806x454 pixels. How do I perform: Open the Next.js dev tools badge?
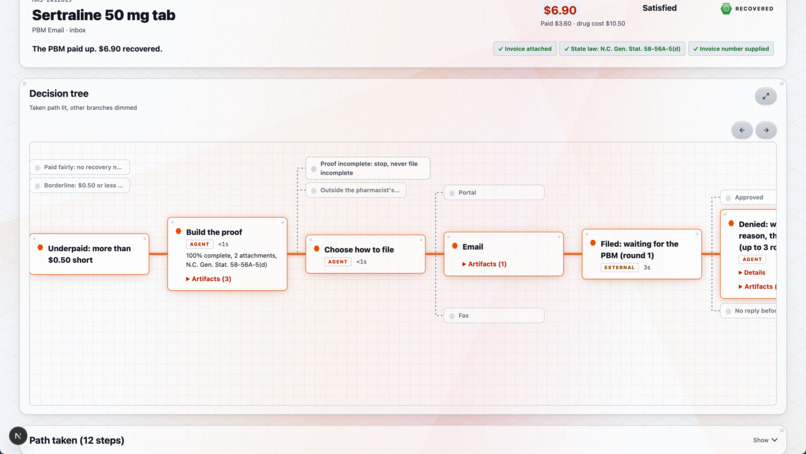pyautogui.click(x=18, y=436)
